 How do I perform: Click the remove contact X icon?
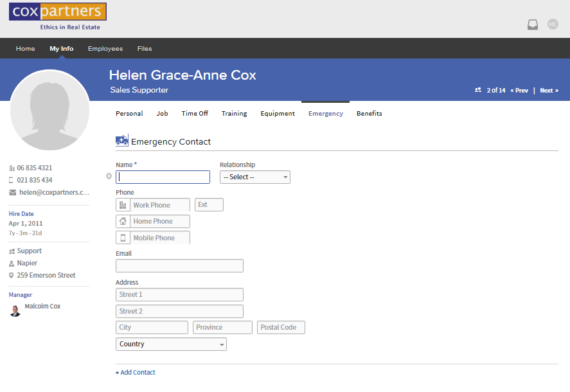coord(109,176)
